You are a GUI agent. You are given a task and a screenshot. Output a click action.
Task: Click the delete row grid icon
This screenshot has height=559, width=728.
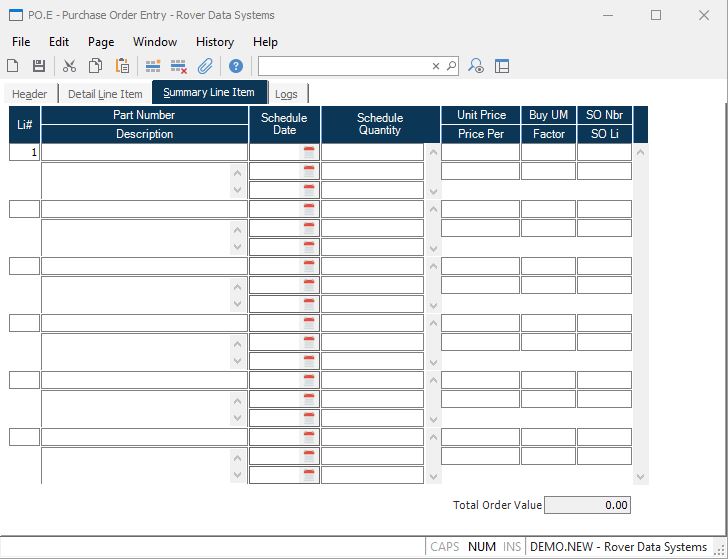coord(179,66)
